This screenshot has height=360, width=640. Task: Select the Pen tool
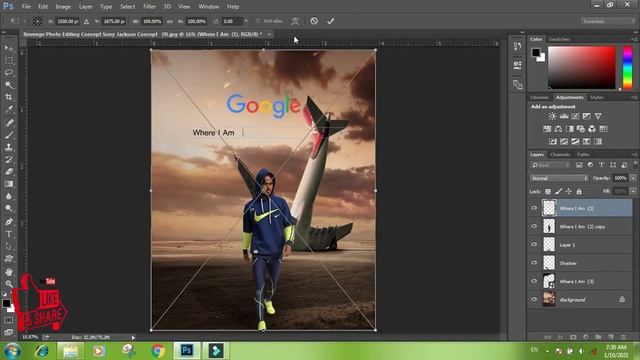point(9,222)
